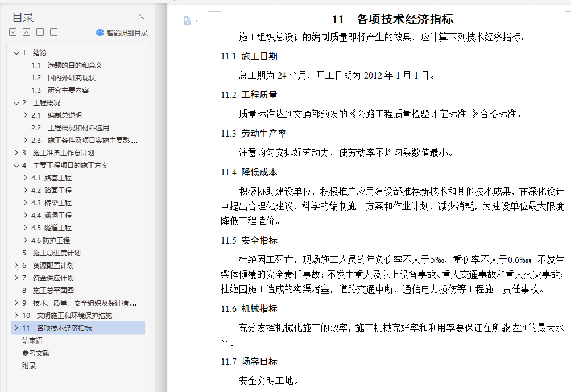Close the 目录 navigation pane

click(142, 16)
